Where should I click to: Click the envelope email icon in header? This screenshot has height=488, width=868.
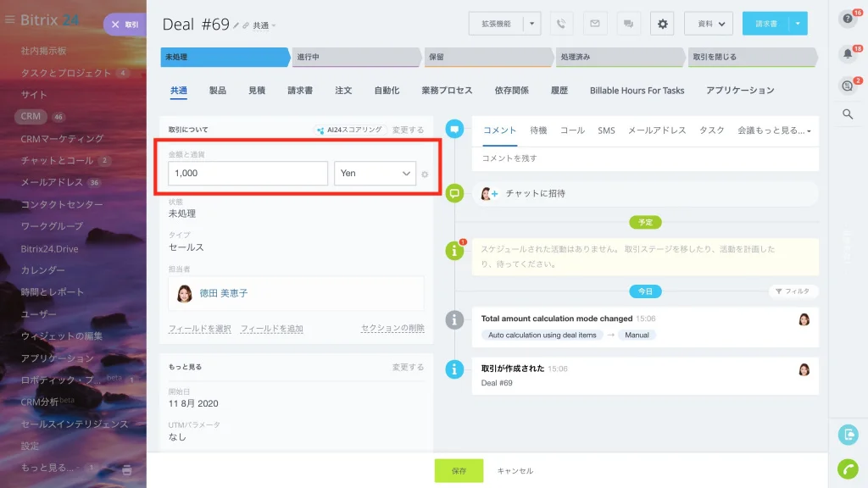click(594, 24)
